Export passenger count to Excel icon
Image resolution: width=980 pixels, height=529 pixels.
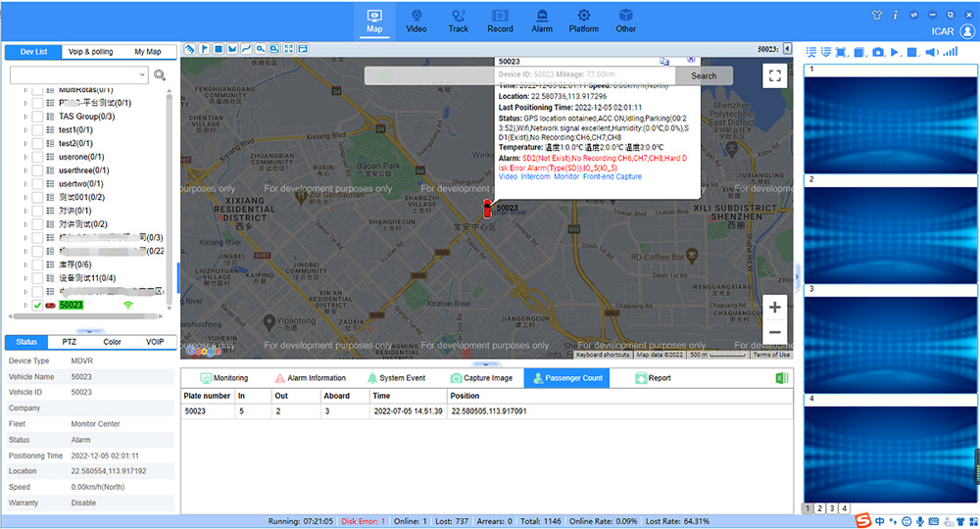(x=781, y=378)
